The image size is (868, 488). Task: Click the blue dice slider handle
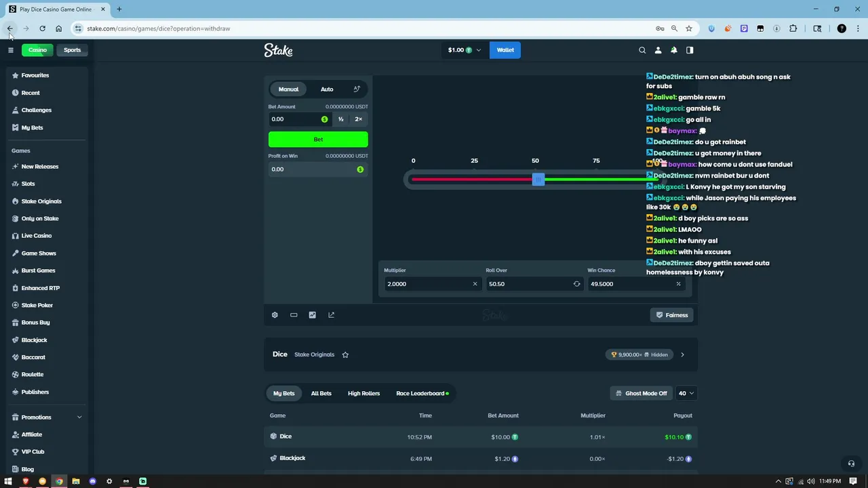[x=538, y=180]
